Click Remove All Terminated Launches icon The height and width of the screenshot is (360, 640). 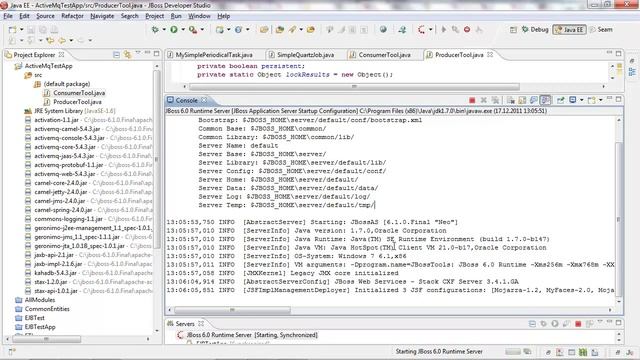click(x=495, y=100)
